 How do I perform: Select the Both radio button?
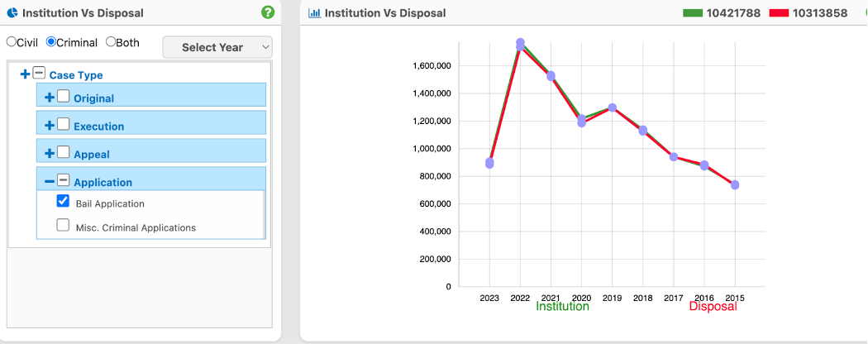(x=111, y=42)
